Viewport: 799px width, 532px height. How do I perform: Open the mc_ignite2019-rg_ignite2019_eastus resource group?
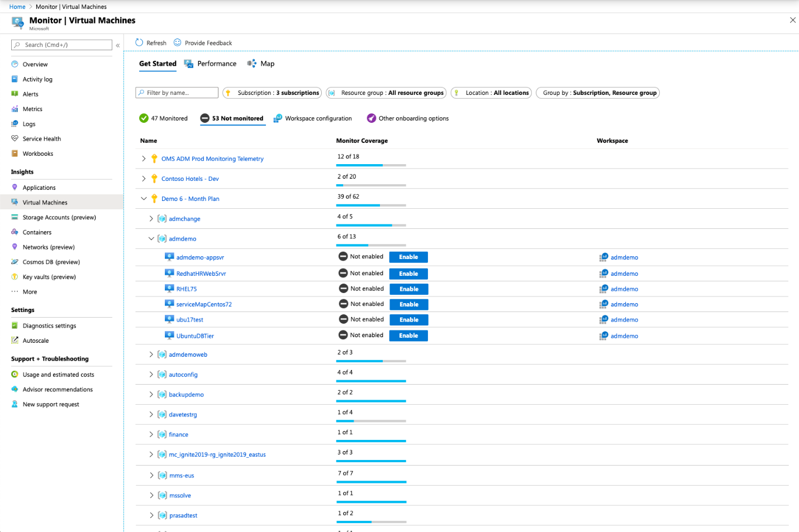click(217, 455)
